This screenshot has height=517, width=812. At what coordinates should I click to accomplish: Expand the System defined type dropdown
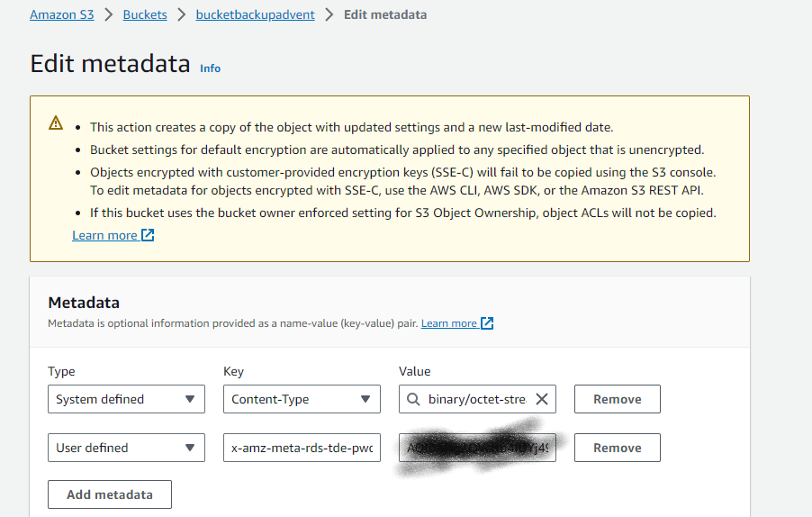point(126,399)
